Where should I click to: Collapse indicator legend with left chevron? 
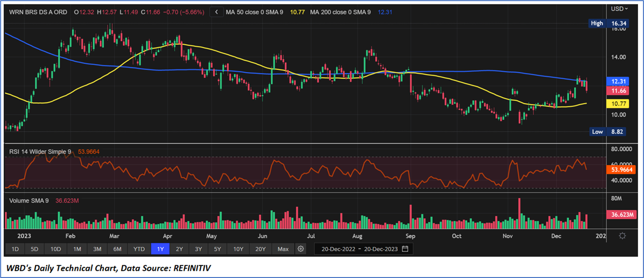pos(217,12)
